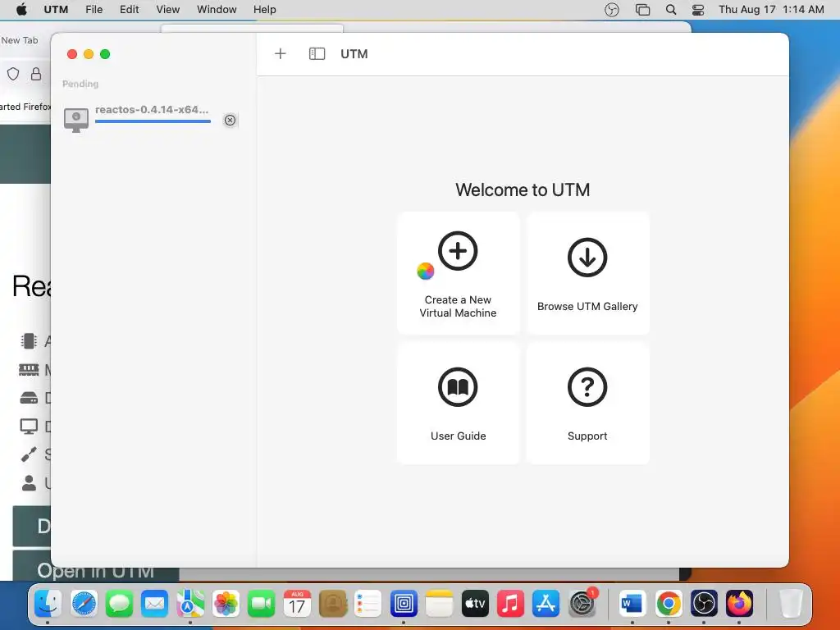Click Open in UTM button in Firefox
This screenshot has height=630, width=840.
pyautogui.click(x=95, y=570)
